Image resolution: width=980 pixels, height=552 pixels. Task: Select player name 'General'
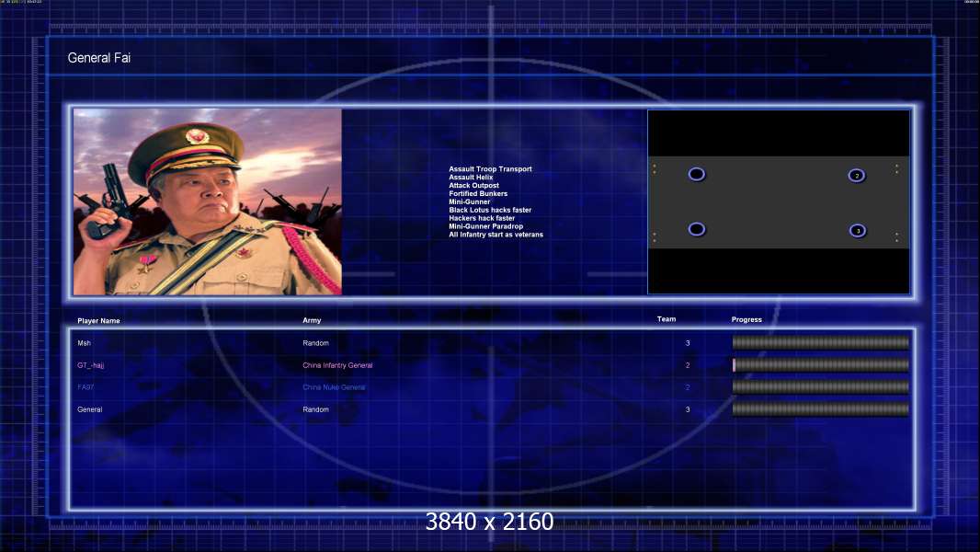coord(89,409)
